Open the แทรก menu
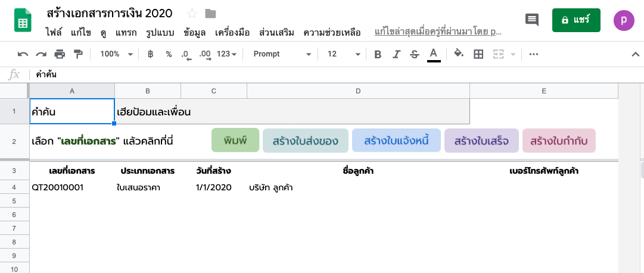Viewport: 644px width, 273px height. point(126,32)
